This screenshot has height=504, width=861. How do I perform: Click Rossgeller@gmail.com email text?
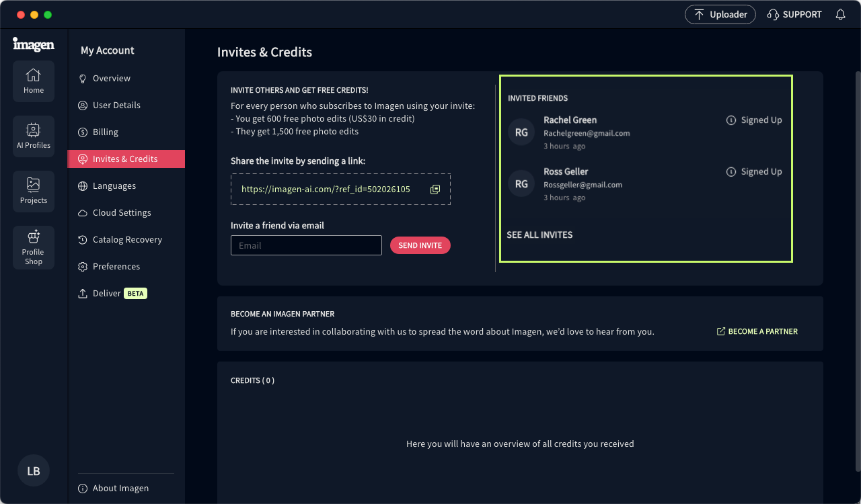click(x=583, y=185)
